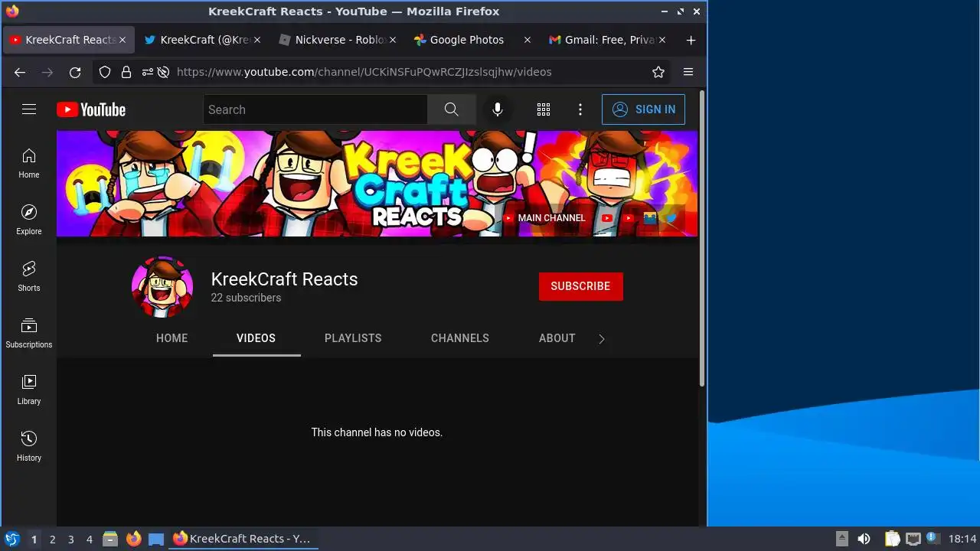The image size is (980, 551).
Task: Go to Home in YouTube sidebar
Action: pyautogui.click(x=29, y=164)
